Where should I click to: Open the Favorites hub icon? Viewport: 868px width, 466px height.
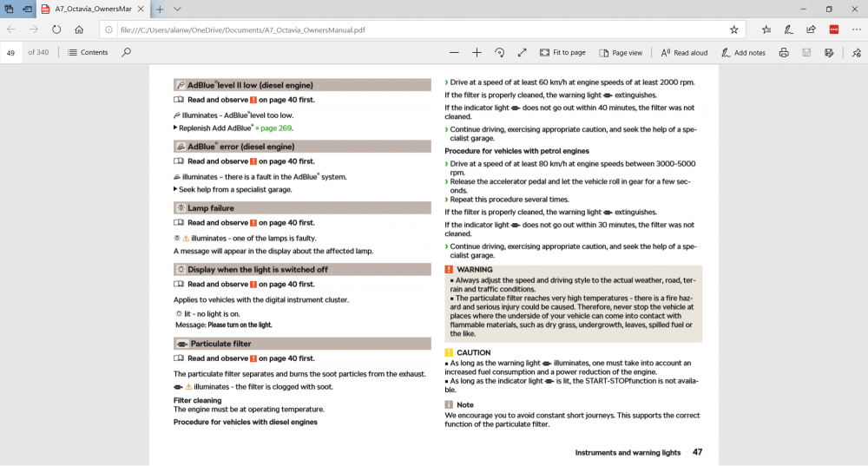(766, 30)
